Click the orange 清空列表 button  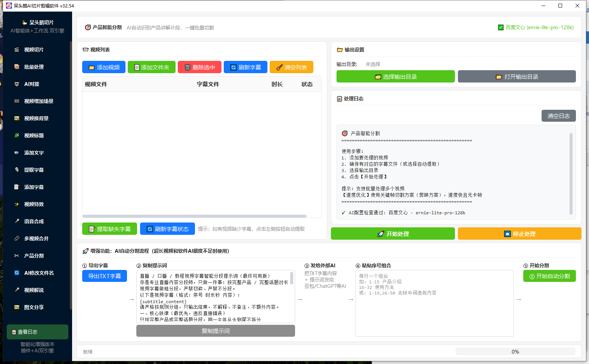[x=291, y=67]
